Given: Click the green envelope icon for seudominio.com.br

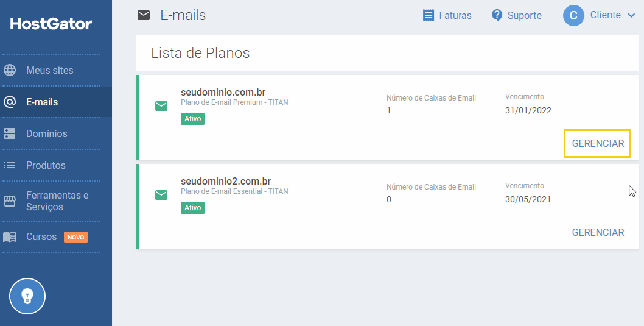Looking at the screenshot, I should click(x=161, y=105).
